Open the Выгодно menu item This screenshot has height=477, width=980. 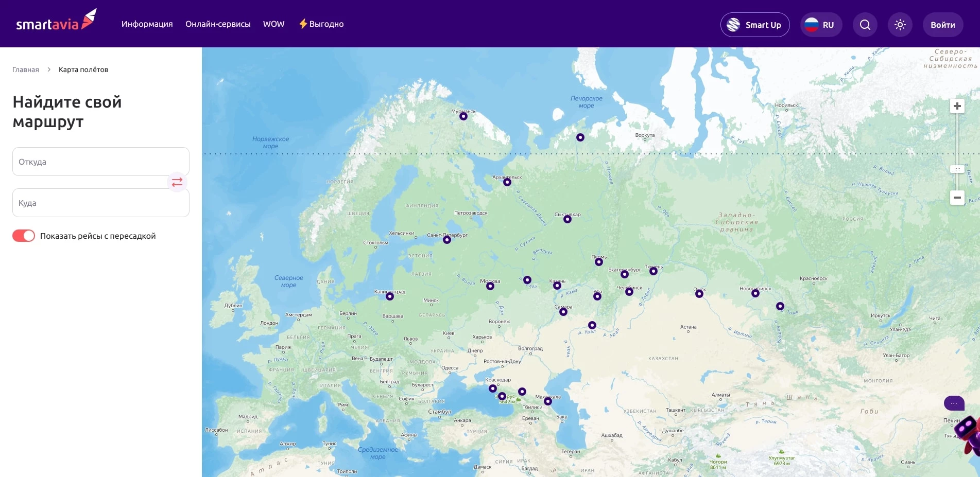coord(325,24)
